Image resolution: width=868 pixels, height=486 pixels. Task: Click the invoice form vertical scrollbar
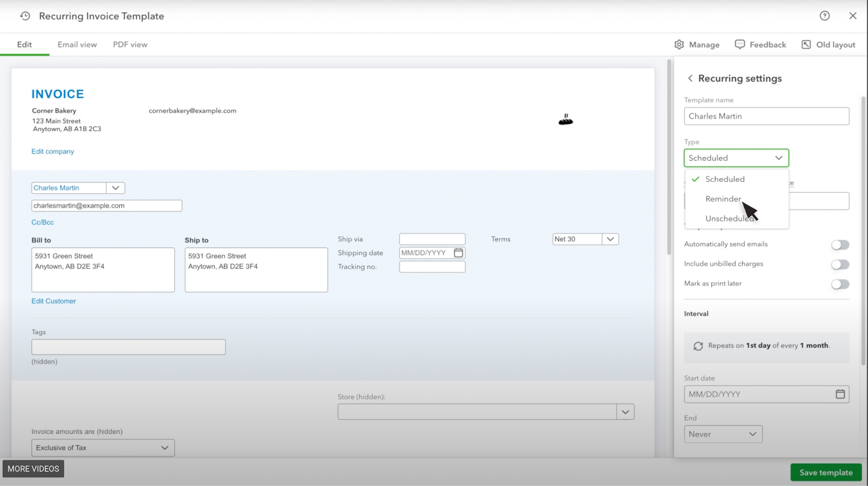[x=669, y=157]
